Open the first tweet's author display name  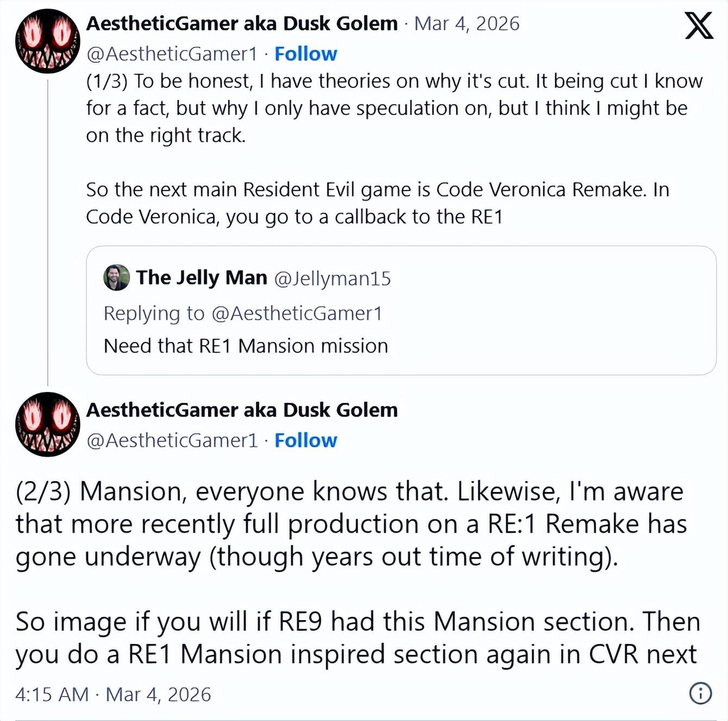tap(242, 24)
